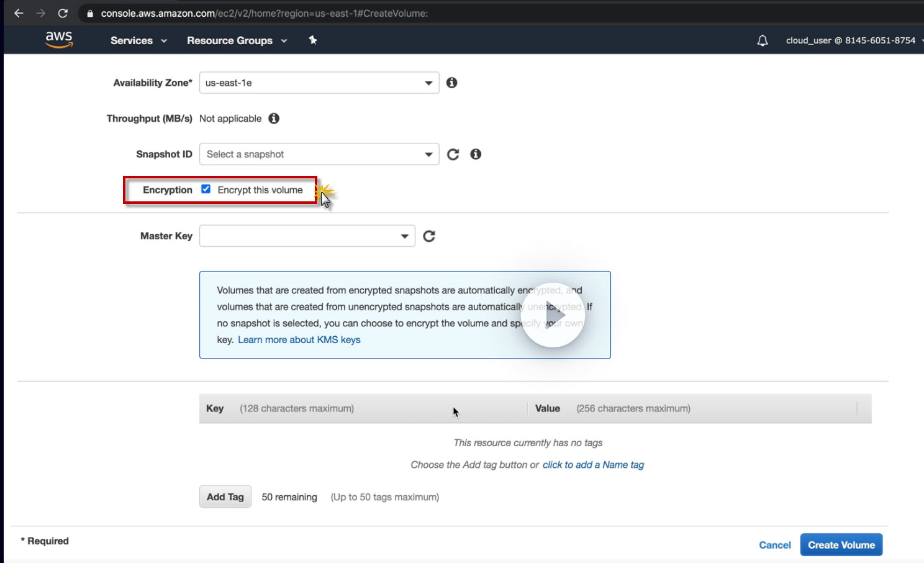Image resolution: width=924 pixels, height=563 pixels.
Task: Uncheck the Encrypt this volume checkbox
Action: coord(206,190)
